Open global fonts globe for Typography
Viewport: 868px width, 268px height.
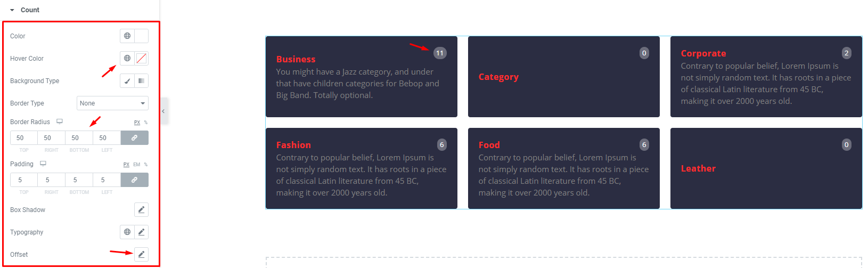click(x=127, y=232)
